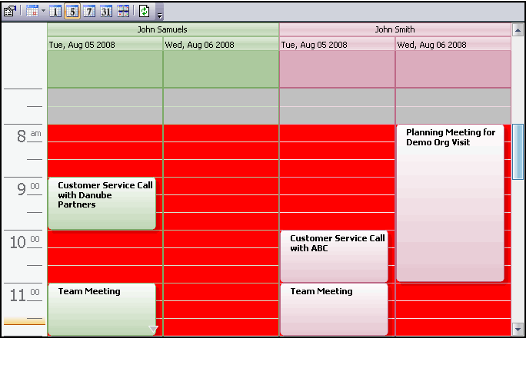Image resolution: width=529 pixels, height=367 pixels.
Task: Click Wed, Aug 06 2008 under John Samuels
Action: pos(221,45)
